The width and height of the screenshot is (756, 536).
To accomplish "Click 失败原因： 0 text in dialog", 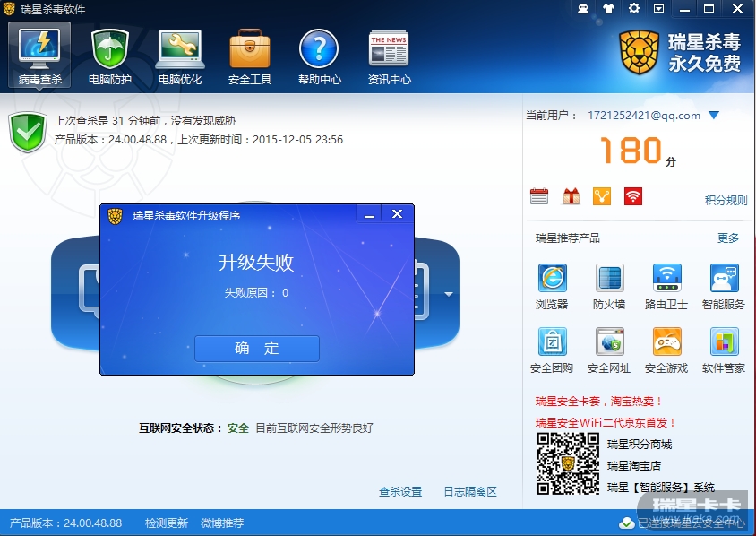I will [256, 293].
